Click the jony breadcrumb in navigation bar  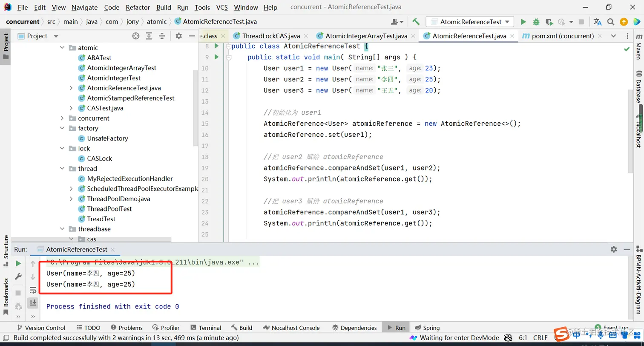pyautogui.click(x=132, y=22)
